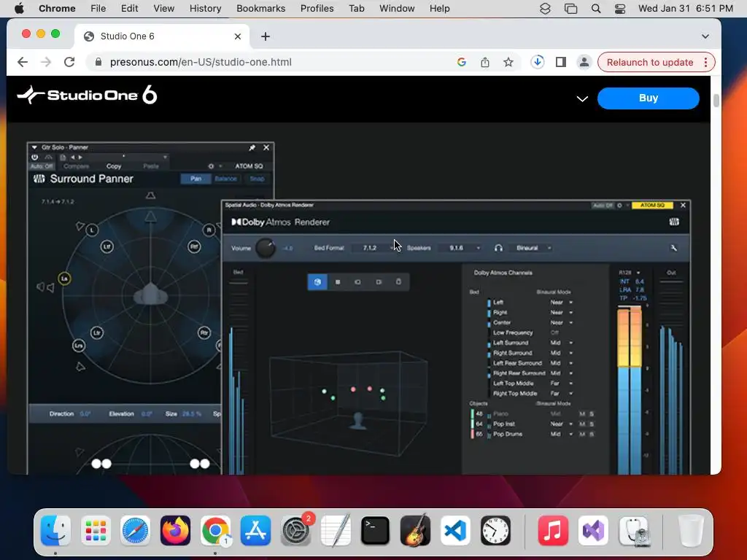Viewport: 747px width, 560px height.
Task: Bookmark this page with the star icon
Action: click(x=508, y=62)
